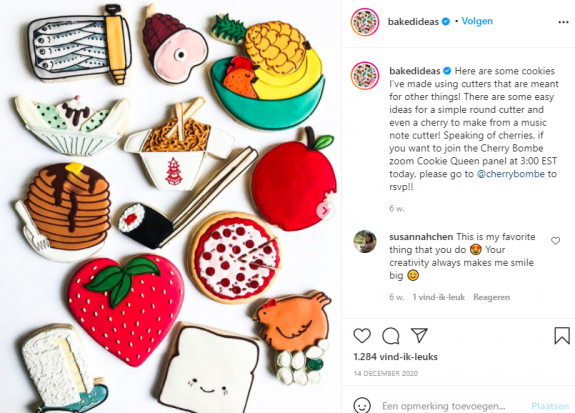Open the three-dot more options menu

coord(563,22)
